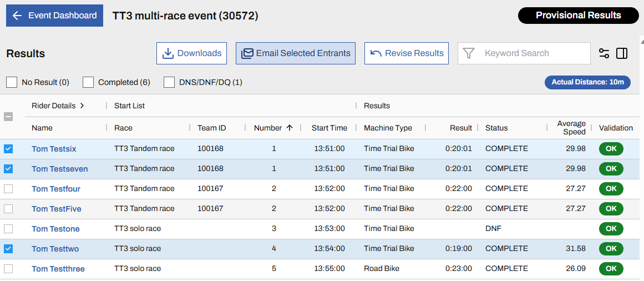
Task: Toggle the select-all rows header checkbox
Action: click(x=8, y=117)
